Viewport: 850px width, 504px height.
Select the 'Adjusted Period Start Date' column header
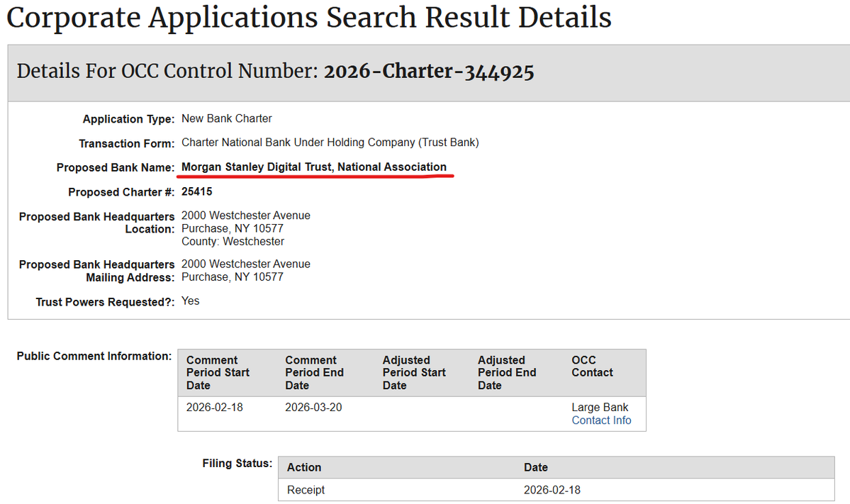[x=414, y=373]
